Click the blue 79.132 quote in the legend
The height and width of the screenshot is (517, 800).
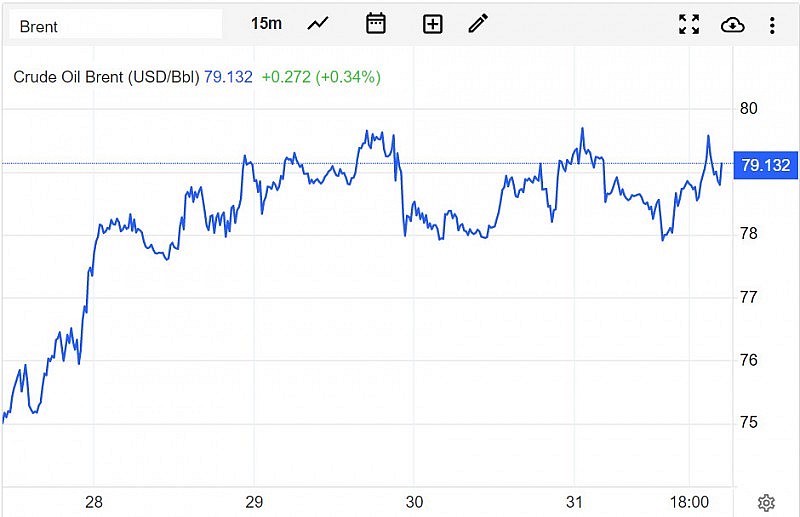pos(228,77)
